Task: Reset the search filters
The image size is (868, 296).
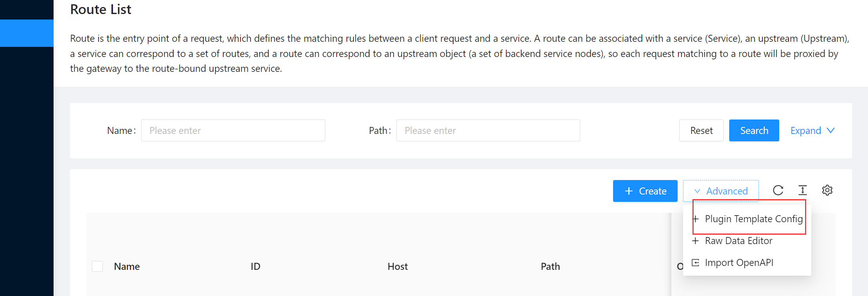Action: point(701,130)
